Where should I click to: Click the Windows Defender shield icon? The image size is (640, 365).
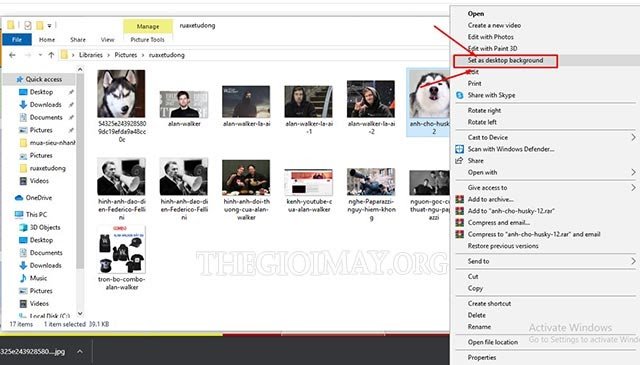[x=460, y=149]
